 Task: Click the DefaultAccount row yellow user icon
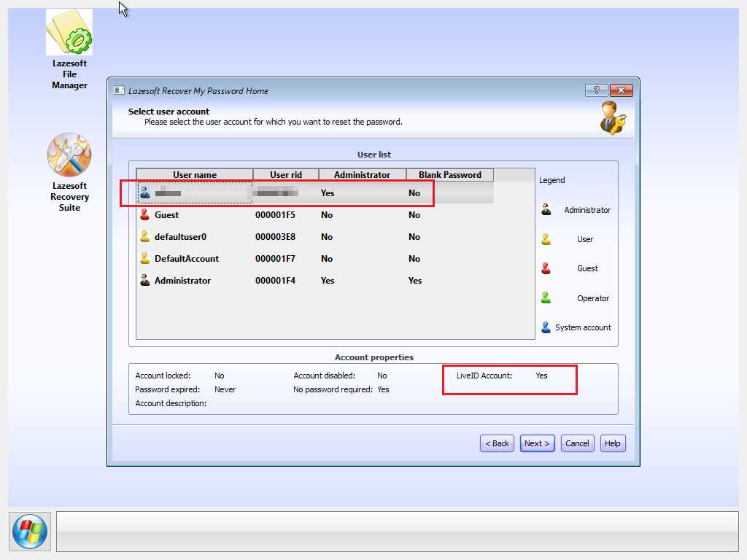[x=145, y=259]
